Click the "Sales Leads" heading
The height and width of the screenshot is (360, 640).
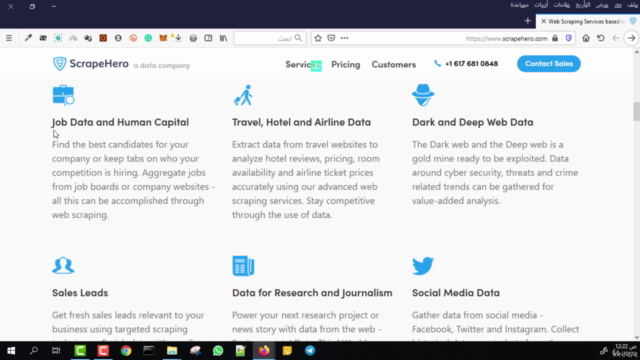(x=80, y=293)
